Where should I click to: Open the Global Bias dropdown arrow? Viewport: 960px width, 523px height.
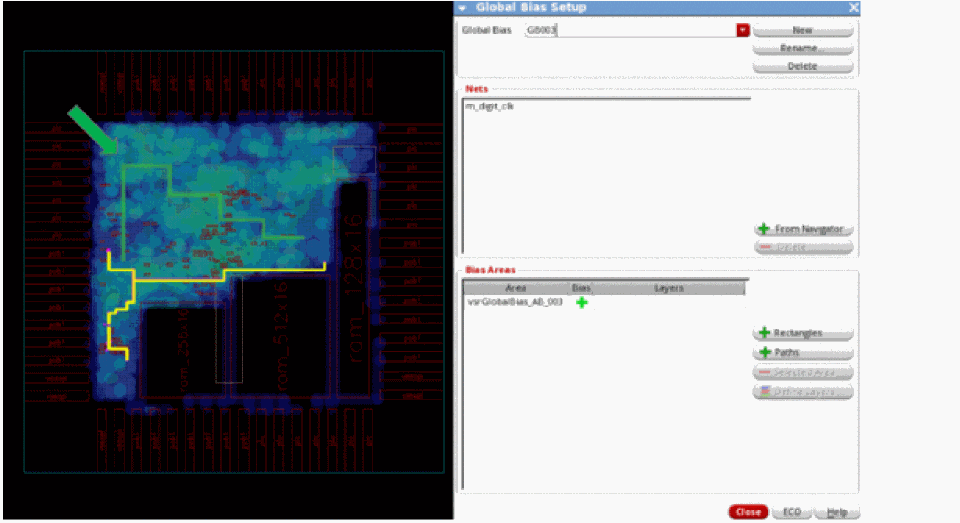pyautogui.click(x=743, y=30)
